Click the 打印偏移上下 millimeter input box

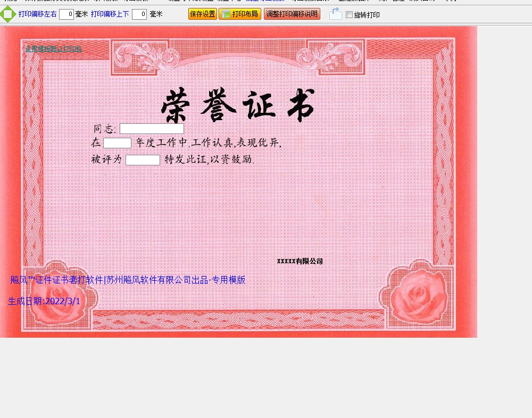[139, 14]
